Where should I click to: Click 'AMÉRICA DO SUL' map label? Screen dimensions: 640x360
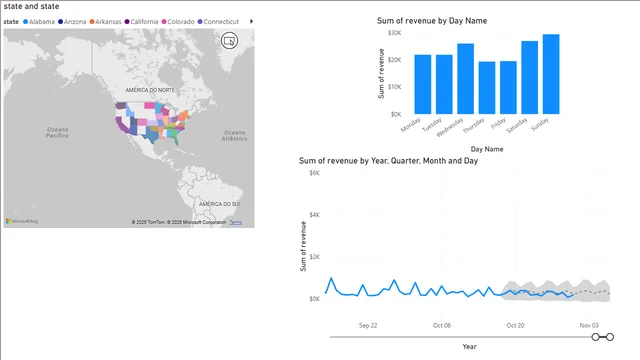pyautogui.click(x=220, y=204)
